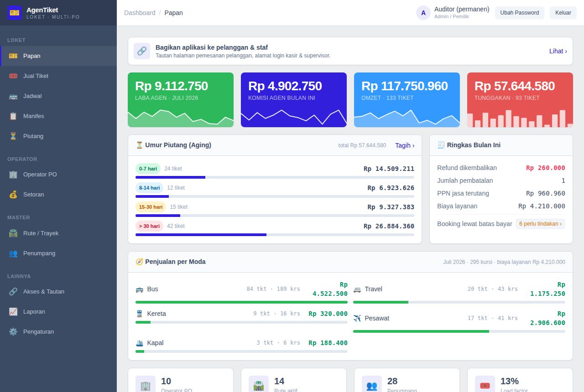584x392 pixels.
Task: Click the link icon in share banner
Action: point(142,51)
